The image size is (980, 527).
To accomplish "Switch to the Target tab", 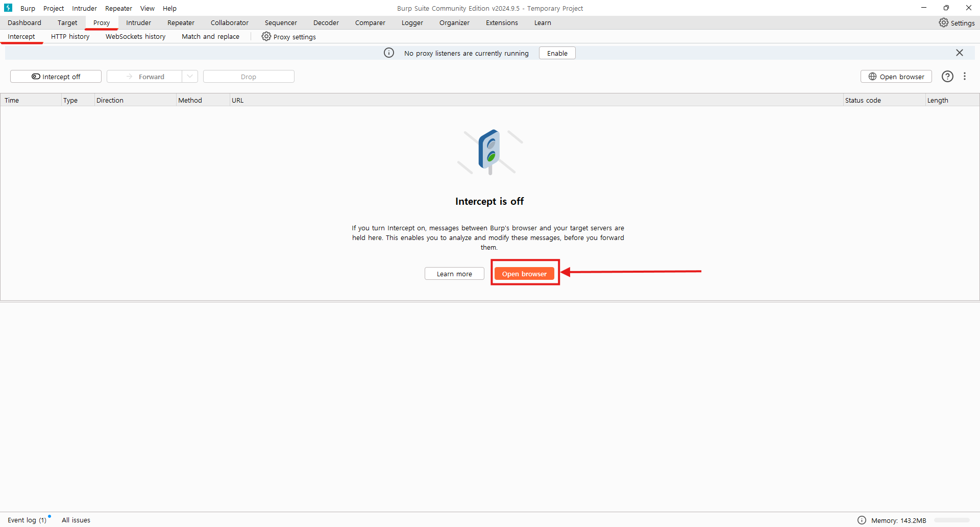I will pos(67,23).
